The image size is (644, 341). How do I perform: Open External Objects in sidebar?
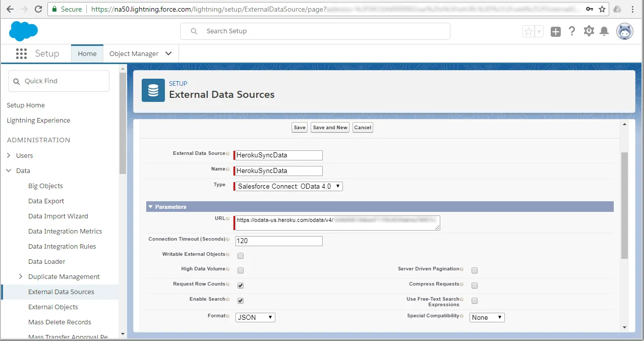coord(53,307)
